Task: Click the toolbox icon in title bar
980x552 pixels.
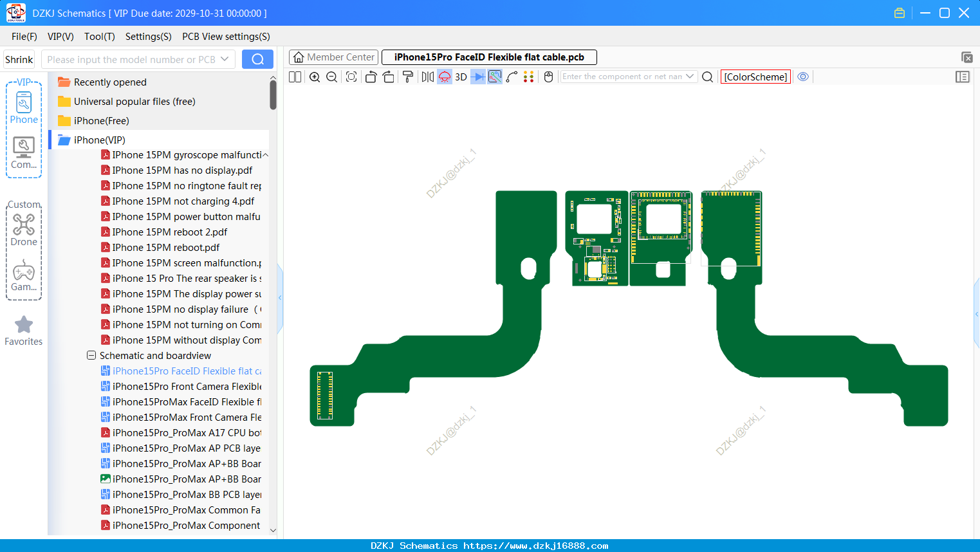Action: (x=900, y=13)
